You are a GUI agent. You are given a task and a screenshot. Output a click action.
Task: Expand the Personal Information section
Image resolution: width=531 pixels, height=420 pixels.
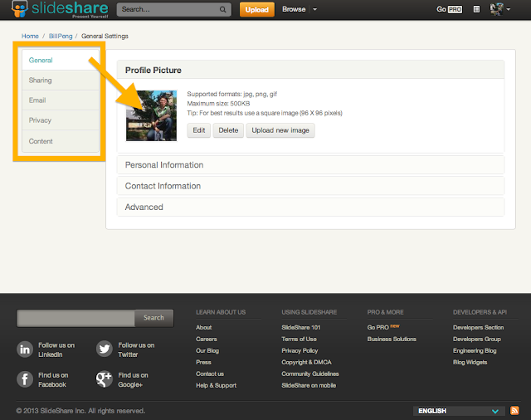(x=310, y=165)
